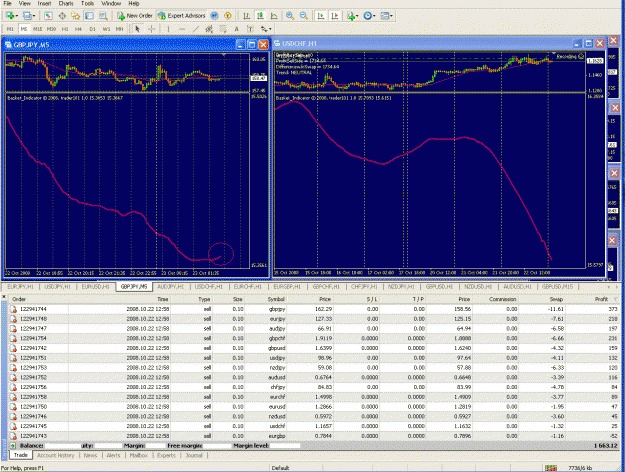Select the text tool A
Screen dimensions: 625x472
236,29
